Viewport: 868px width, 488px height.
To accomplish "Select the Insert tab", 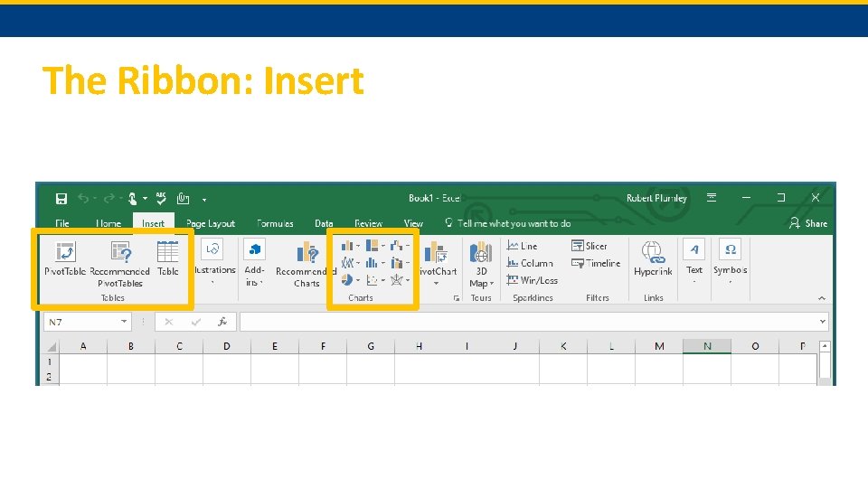I will [154, 223].
